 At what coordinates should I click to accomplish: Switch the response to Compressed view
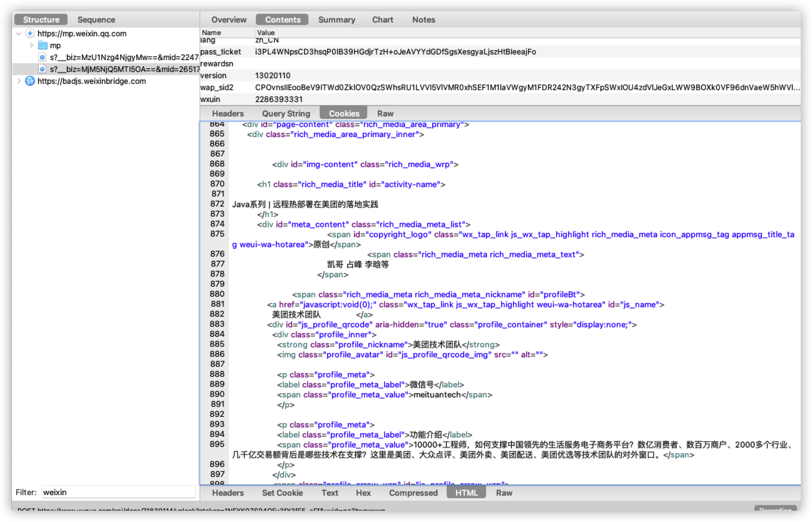point(413,493)
